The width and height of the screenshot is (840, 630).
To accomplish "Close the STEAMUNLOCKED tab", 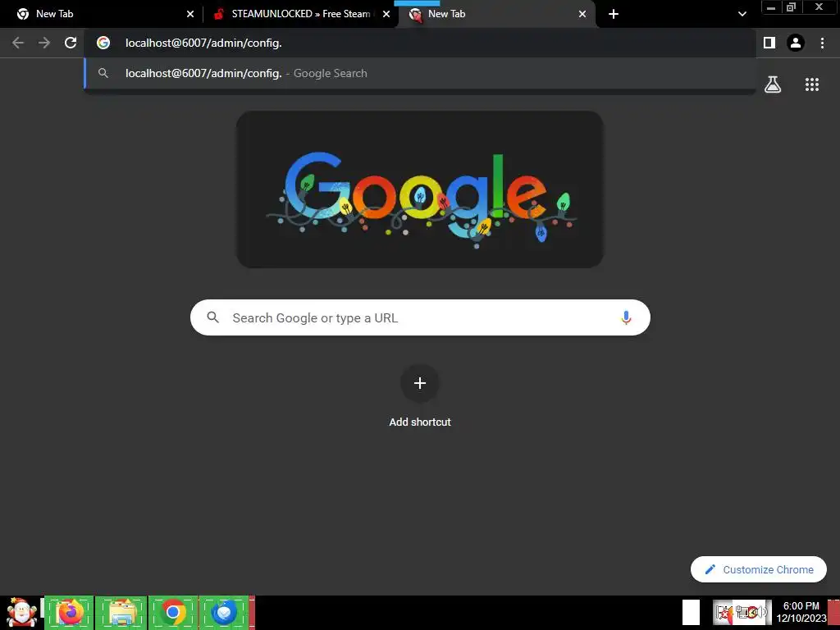I will tap(386, 14).
